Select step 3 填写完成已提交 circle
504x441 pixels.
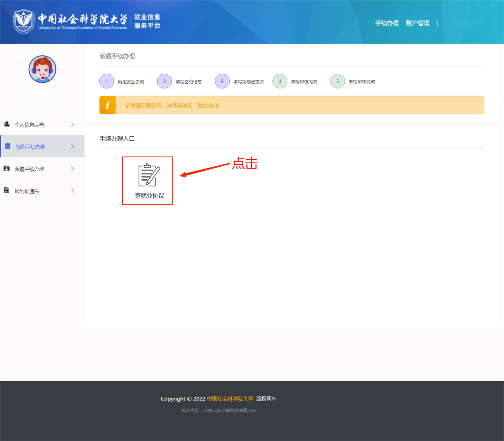coord(222,81)
